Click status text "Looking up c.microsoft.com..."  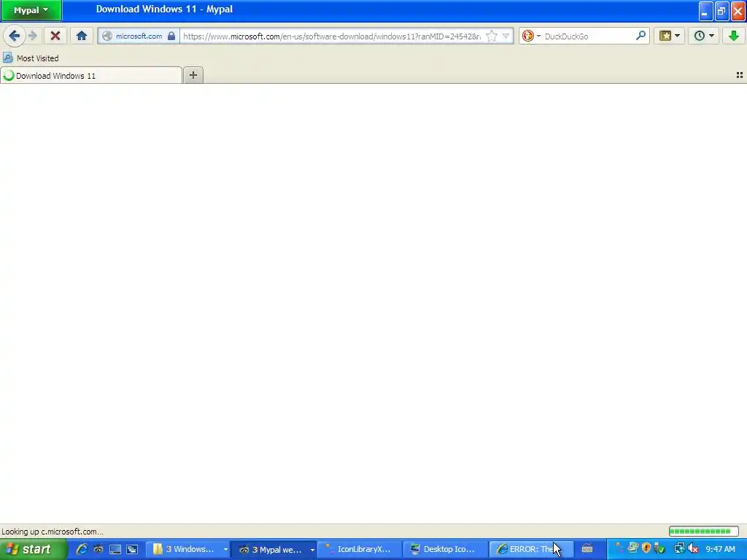click(x=53, y=532)
